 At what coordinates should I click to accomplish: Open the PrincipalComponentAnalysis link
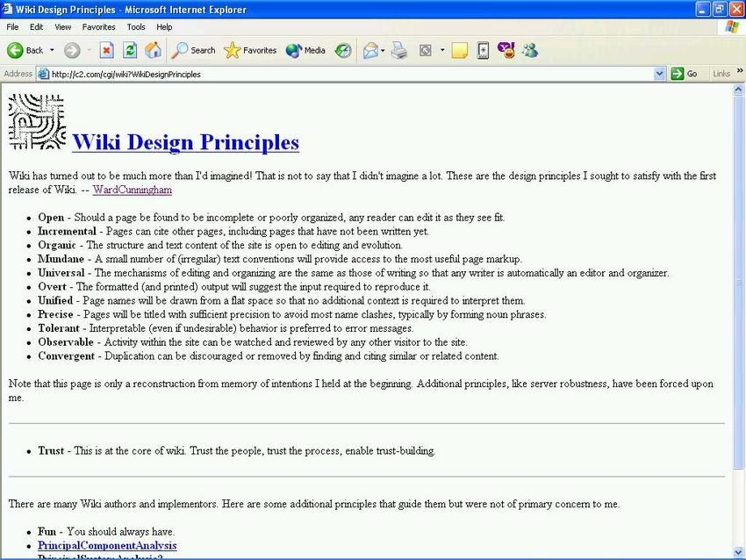tap(107, 545)
